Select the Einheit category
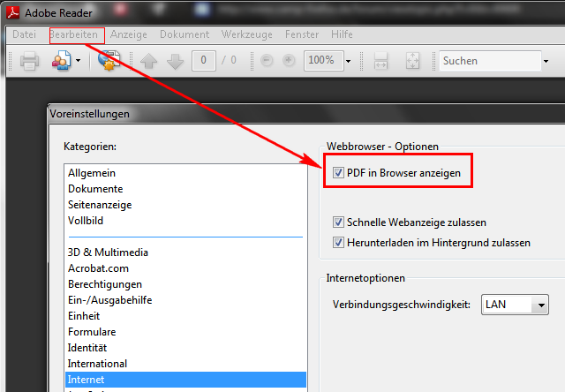 click(x=185, y=315)
